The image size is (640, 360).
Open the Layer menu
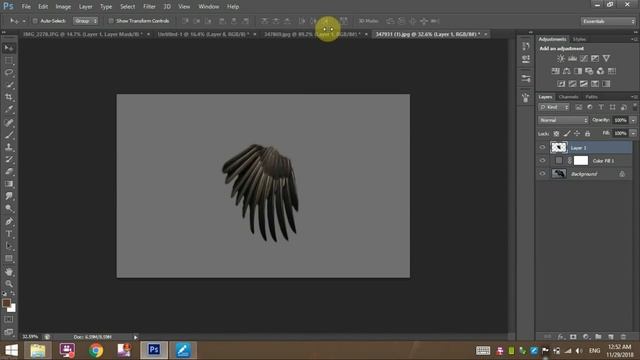pyautogui.click(x=85, y=7)
